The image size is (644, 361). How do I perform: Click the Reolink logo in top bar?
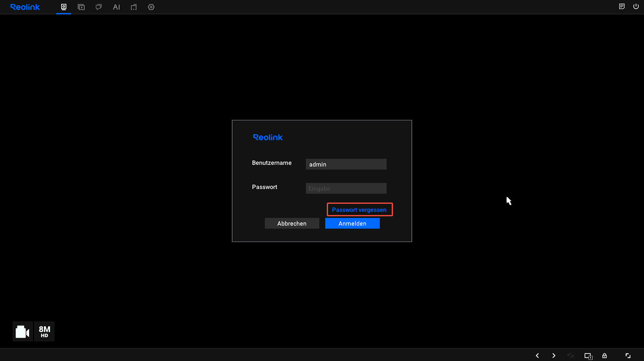pyautogui.click(x=25, y=7)
